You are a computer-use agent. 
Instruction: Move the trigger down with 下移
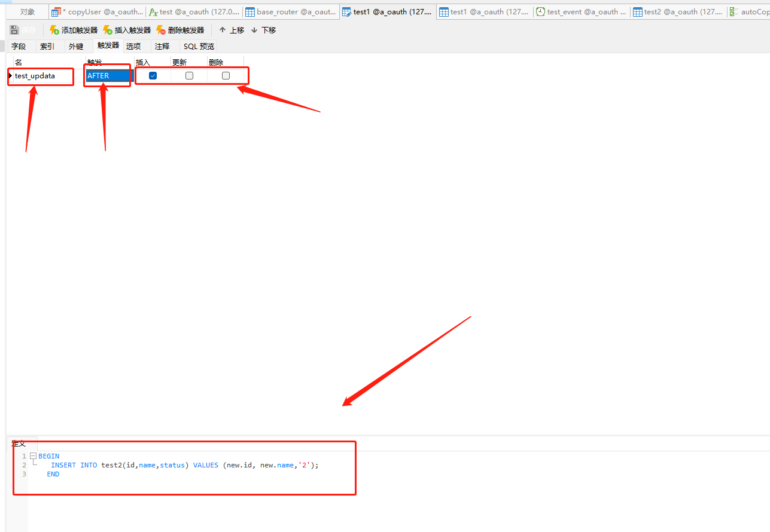pos(263,30)
